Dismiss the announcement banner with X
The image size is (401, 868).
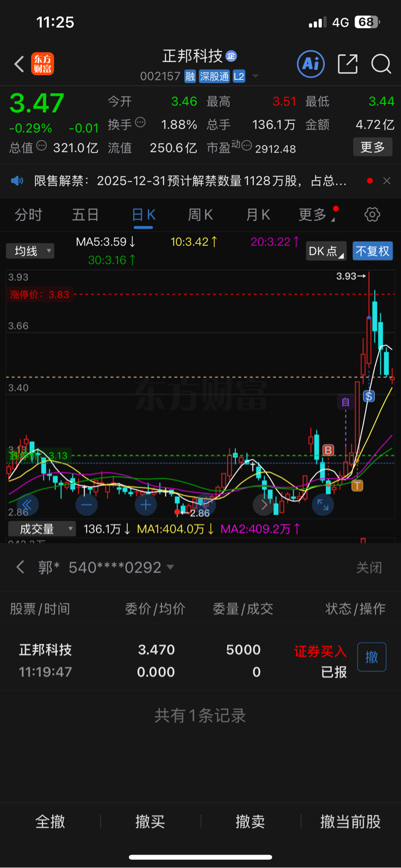[x=387, y=181]
